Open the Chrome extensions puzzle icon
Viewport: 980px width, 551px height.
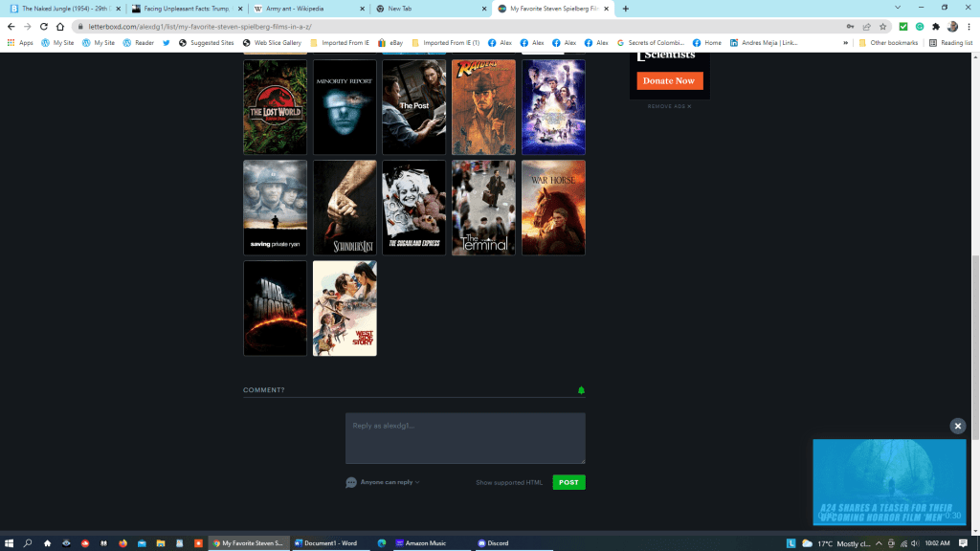coord(935,27)
